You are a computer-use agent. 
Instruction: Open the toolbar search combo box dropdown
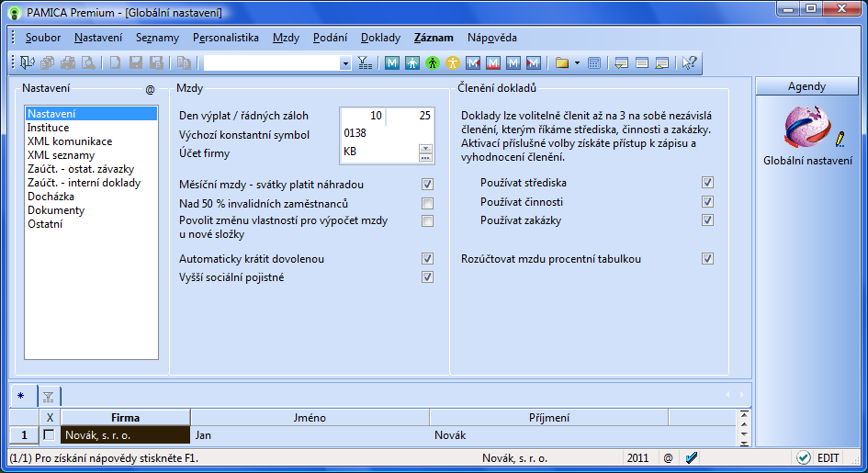(345, 63)
